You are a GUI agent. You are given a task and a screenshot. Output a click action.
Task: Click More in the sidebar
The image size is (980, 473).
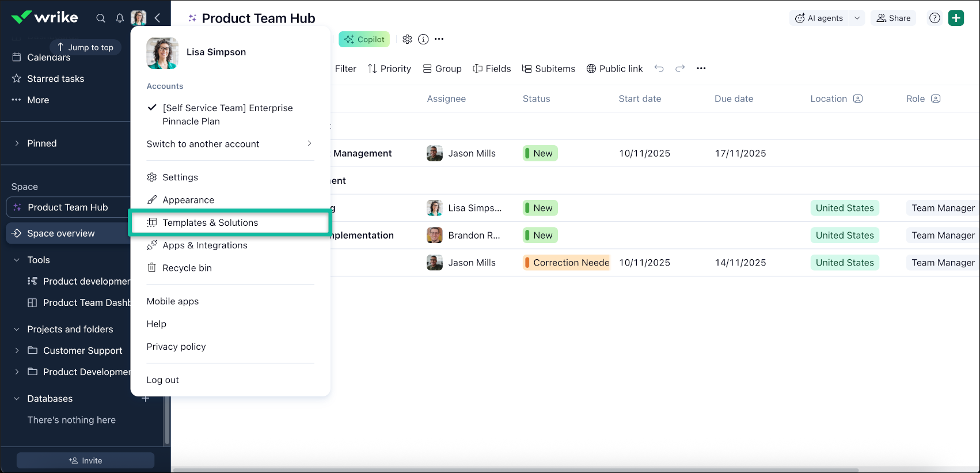(38, 100)
